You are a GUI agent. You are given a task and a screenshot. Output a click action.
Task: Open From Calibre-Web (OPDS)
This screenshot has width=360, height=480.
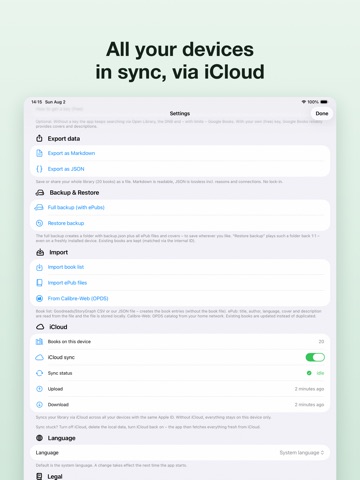pyautogui.click(x=78, y=298)
